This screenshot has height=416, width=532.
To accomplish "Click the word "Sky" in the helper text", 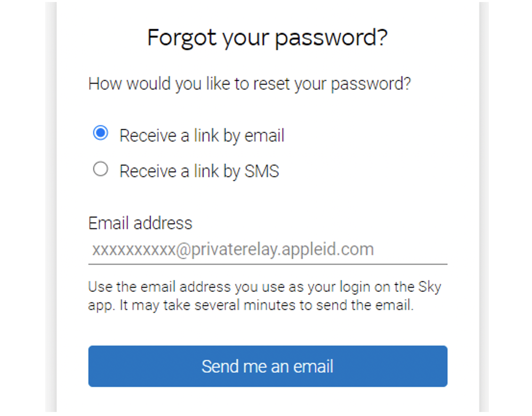I will (430, 287).
